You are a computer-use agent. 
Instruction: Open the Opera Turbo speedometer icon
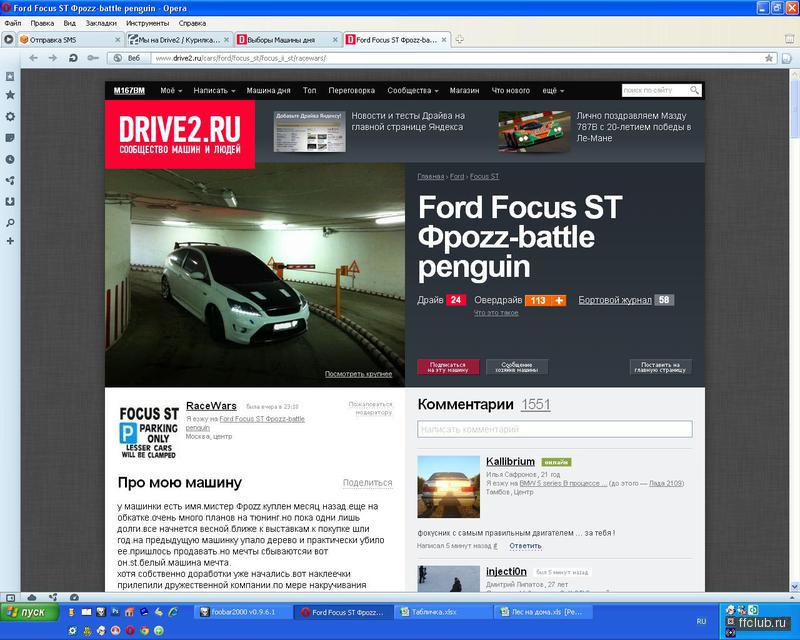click(x=74, y=597)
